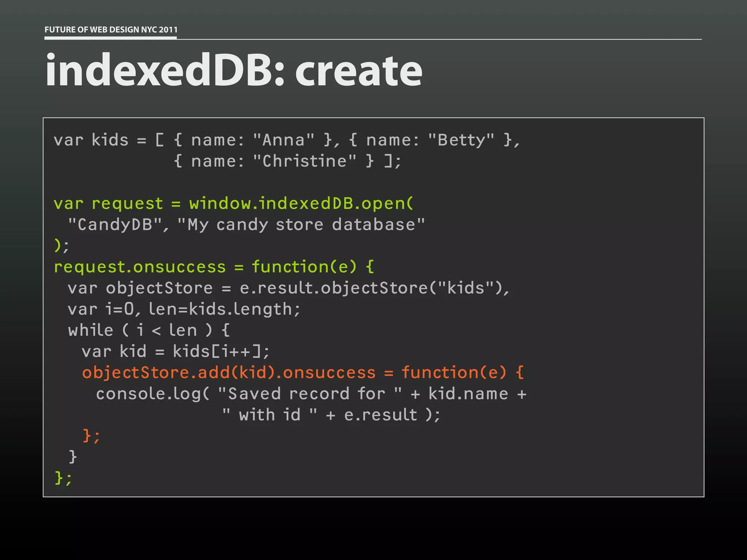The image size is (747, 560).
Task: Click the "Christine" name string
Action: click(305, 161)
